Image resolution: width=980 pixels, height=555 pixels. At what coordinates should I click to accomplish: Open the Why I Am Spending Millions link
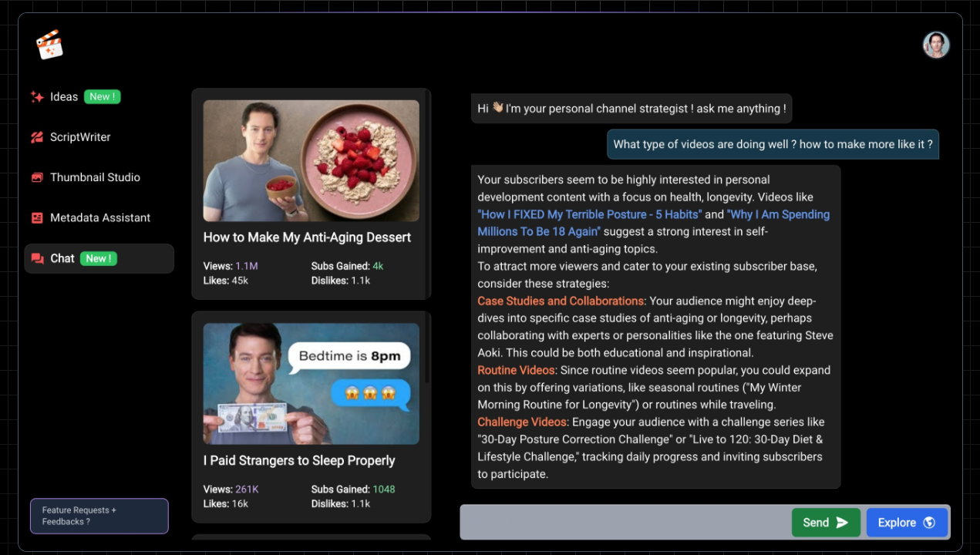tap(654, 223)
